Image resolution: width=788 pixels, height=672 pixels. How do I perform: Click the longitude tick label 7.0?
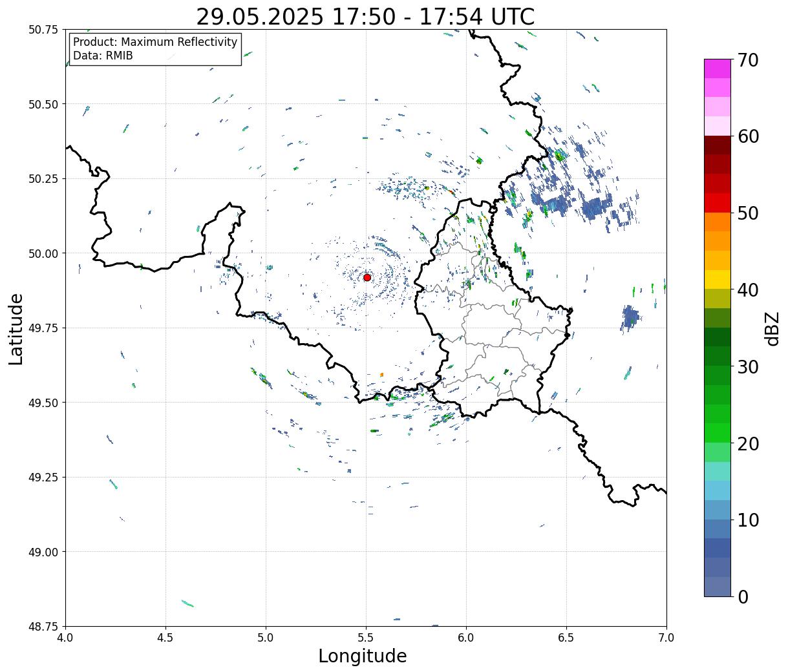[x=666, y=637]
